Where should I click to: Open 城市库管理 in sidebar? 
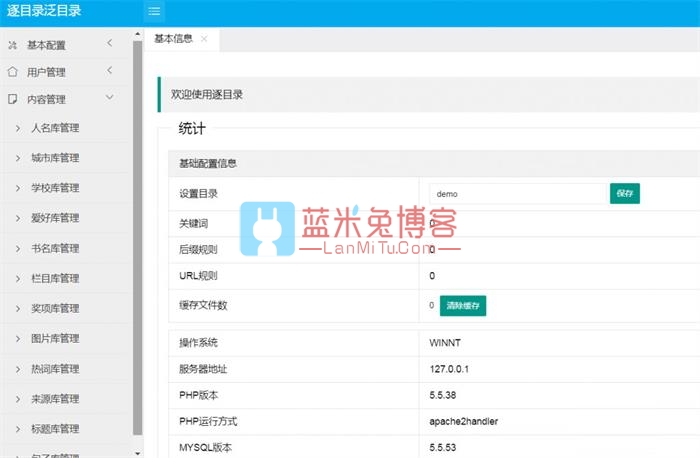[x=55, y=158]
